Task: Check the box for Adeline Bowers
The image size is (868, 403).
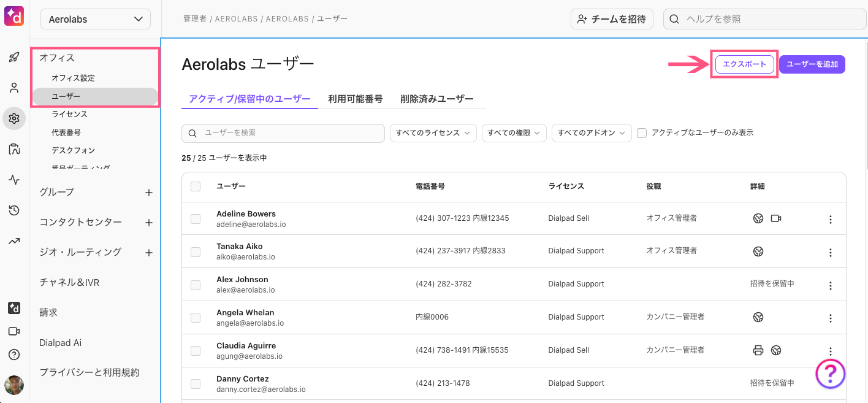Action: point(196,219)
